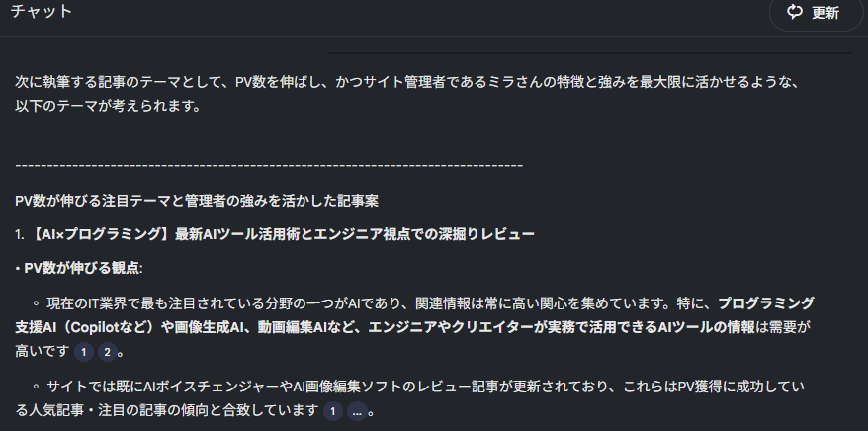Viewport: 868px width, 431px height.
Task: Click the numbered heading 【AI×プログラミング】
Action: 275,234
